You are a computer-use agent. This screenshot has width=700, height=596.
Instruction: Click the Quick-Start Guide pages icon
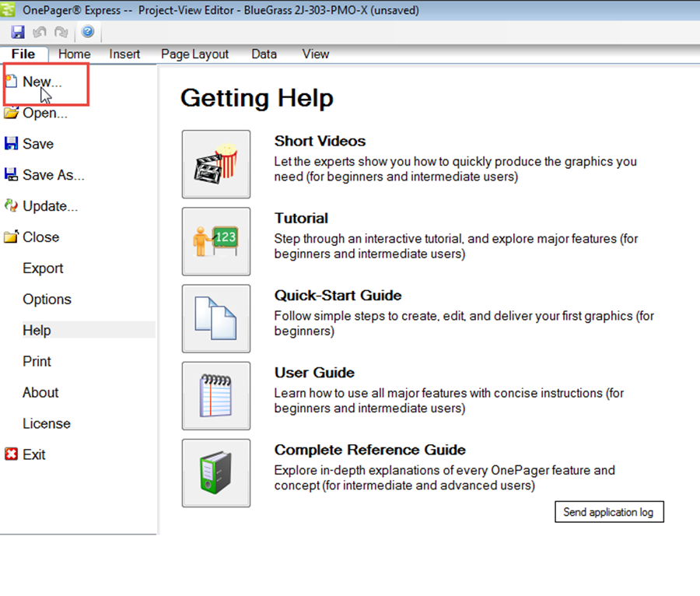tap(215, 318)
